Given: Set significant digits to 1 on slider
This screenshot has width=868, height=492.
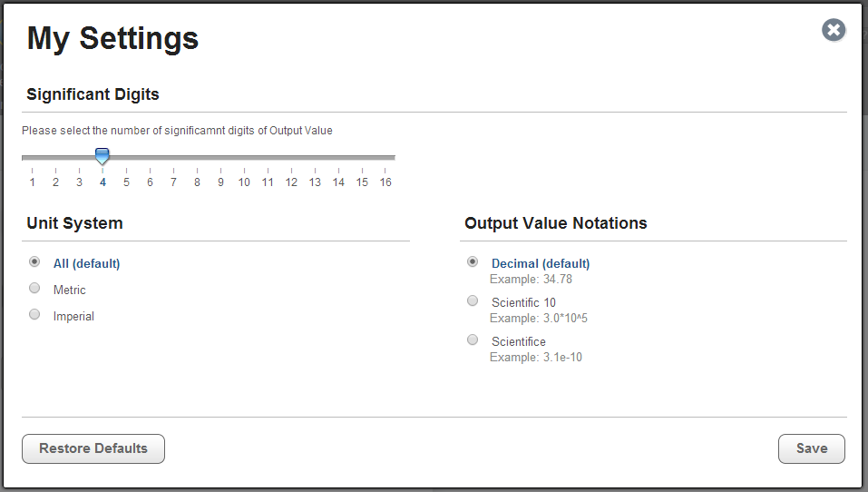Looking at the screenshot, I should (x=32, y=158).
